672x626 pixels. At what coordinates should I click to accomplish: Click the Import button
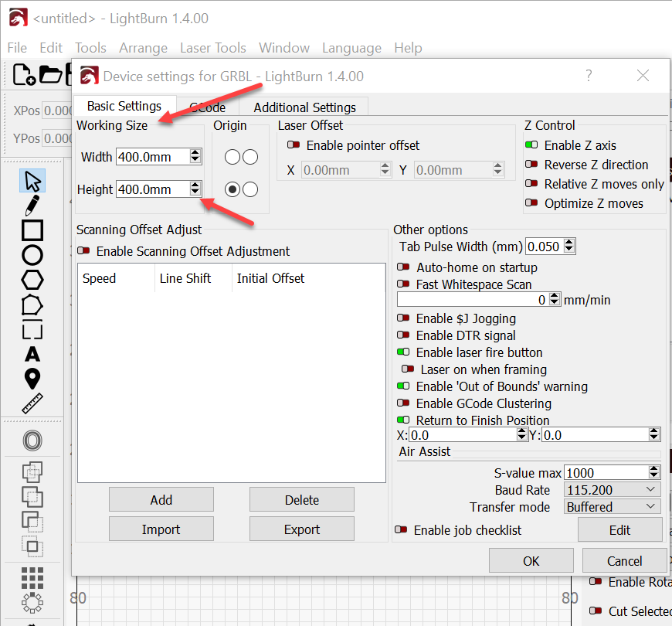[161, 529]
